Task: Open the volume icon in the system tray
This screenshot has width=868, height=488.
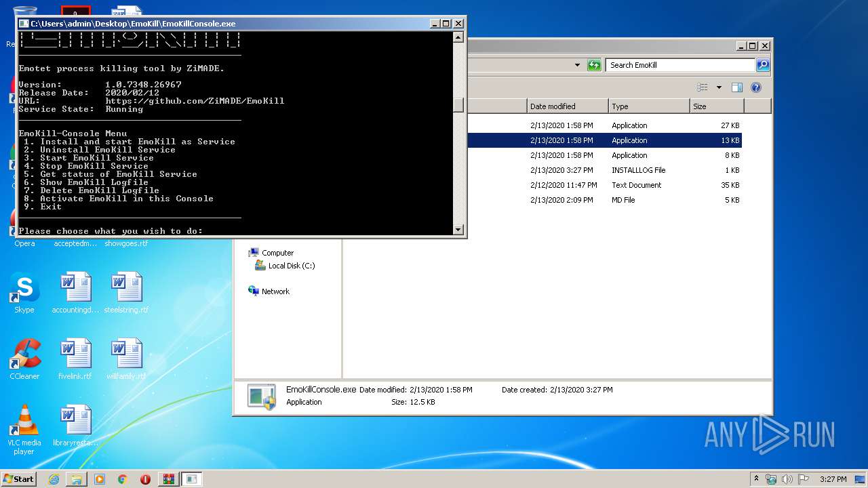Action: point(787,479)
